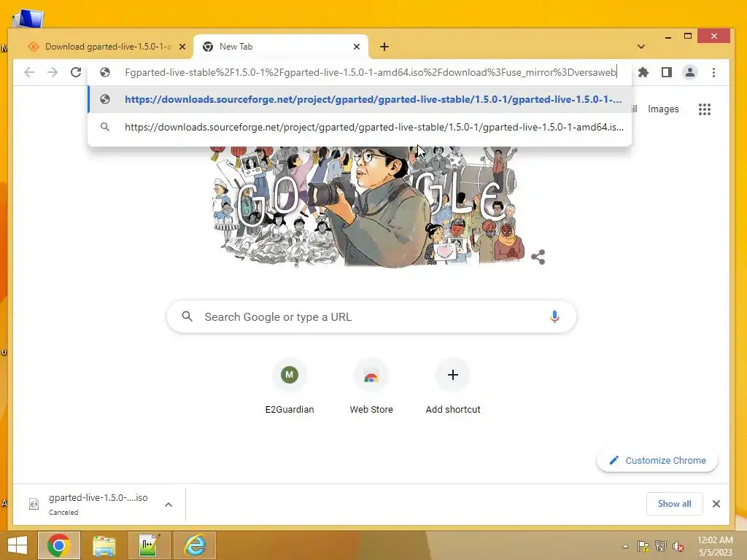747x560 pixels.
Task: Toggle the side panel icon
Action: (667, 72)
